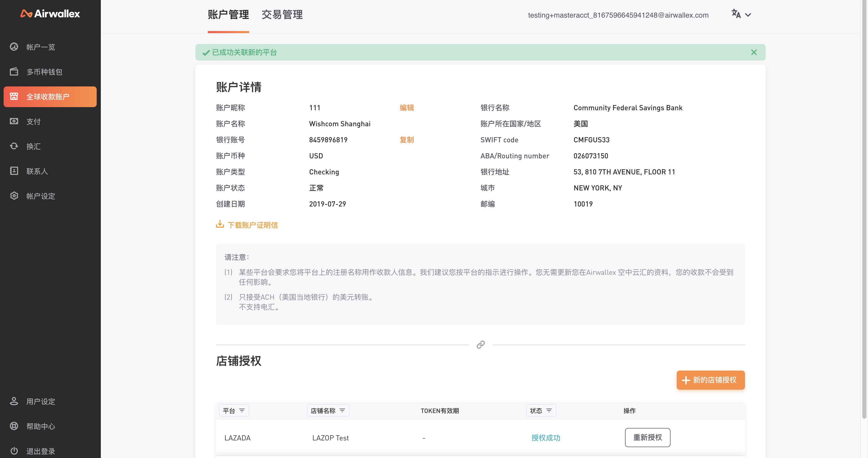Viewport: 868px width, 458px height.
Task: Click the 重新授权 button for LAZADA
Action: point(647,437)
